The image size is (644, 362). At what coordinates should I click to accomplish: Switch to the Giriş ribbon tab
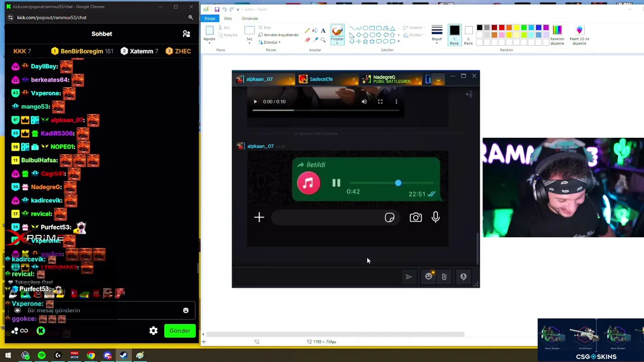(228, 19)
